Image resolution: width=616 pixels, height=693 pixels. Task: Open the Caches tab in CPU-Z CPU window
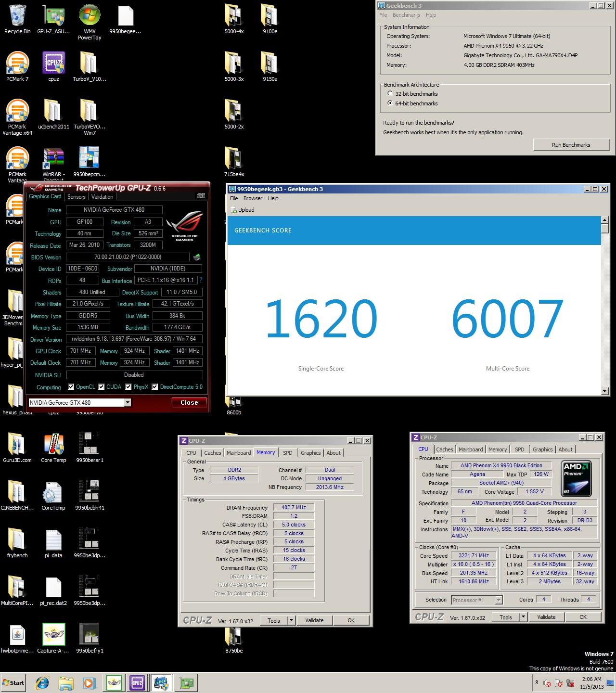[445, 449]
